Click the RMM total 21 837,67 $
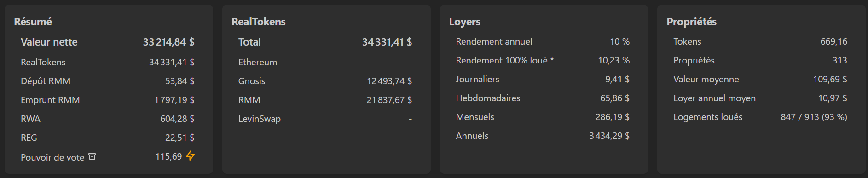Screen dimensions: 868x178 [x=389, y=100]
